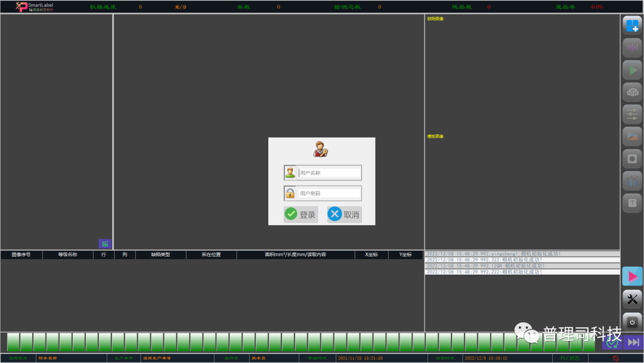Click the blue new task icon in sidebar
The height and width of the screenshot is (363, 644).
click(632, 26)
